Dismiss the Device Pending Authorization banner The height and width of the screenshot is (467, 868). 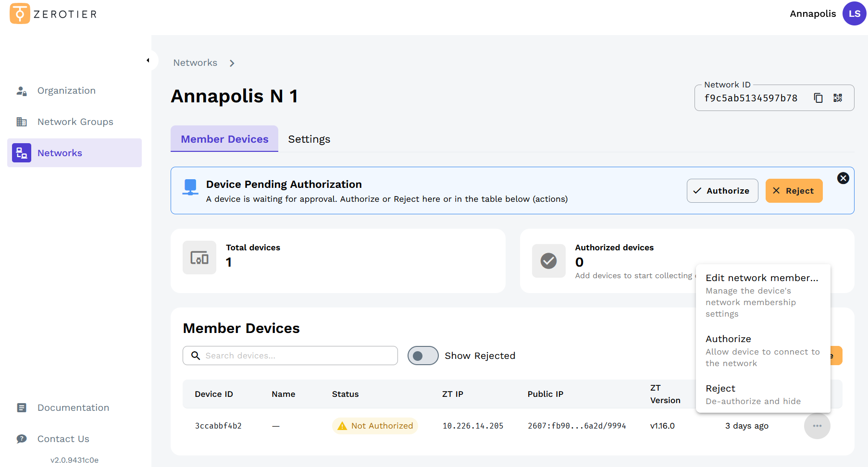[843, 178]
